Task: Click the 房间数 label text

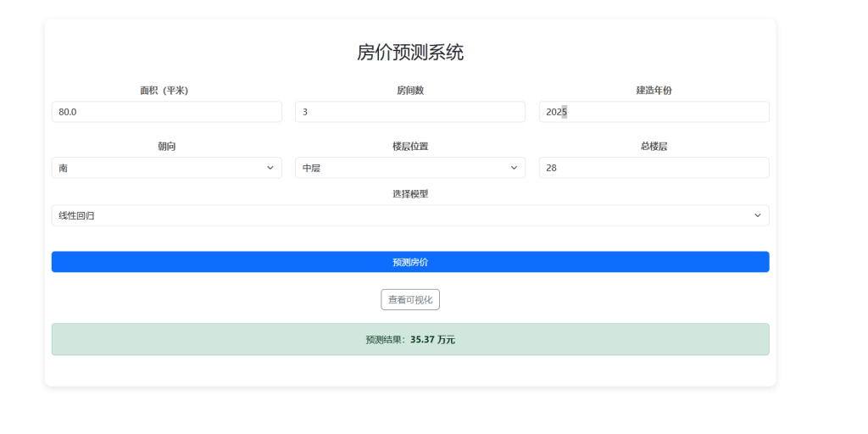Action: coord(410,91)
